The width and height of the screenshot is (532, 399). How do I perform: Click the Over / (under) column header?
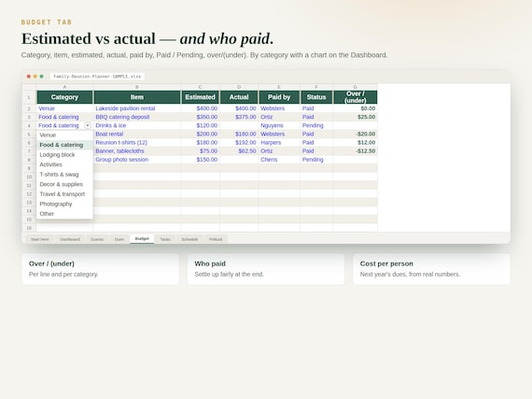[x=356, y=97]
